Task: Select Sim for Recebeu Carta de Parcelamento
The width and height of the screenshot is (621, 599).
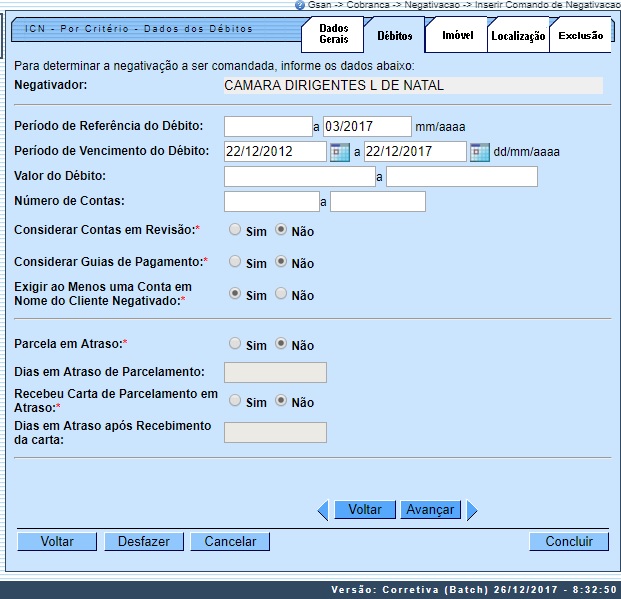Action: click(235, 401)
